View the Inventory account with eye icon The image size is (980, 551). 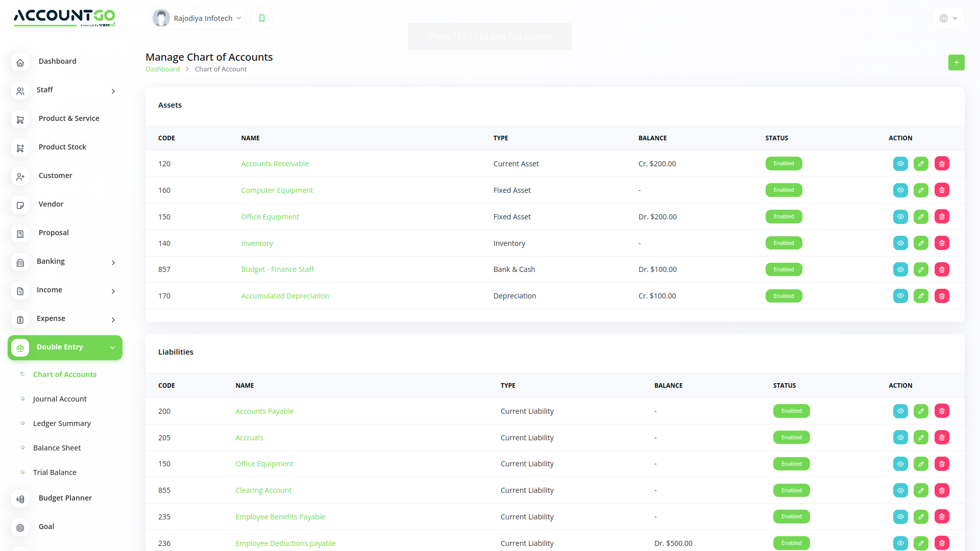(900, 243)
